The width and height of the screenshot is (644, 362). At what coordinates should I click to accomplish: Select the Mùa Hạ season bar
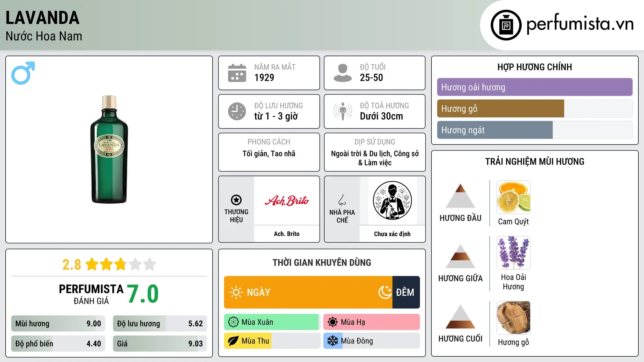point(372,322)
